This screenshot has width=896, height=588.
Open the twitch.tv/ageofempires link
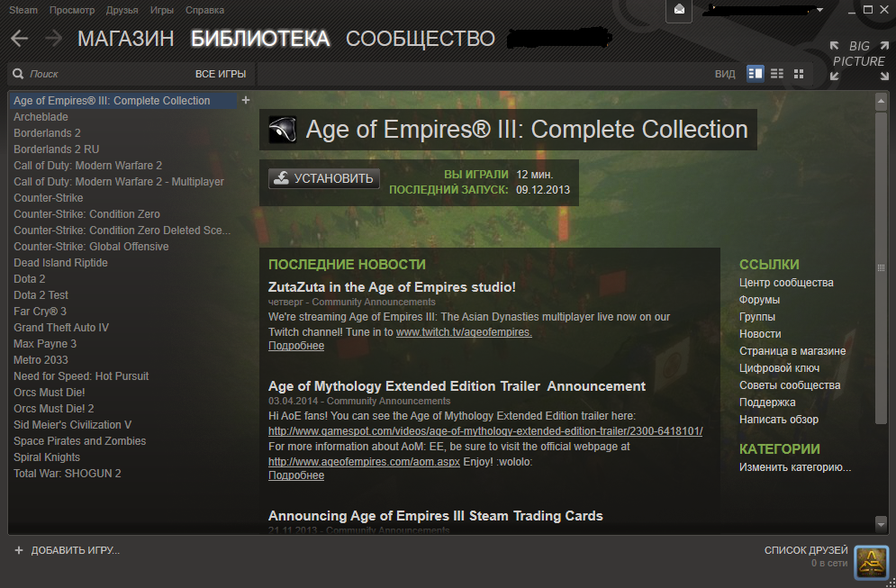(464, 332)
